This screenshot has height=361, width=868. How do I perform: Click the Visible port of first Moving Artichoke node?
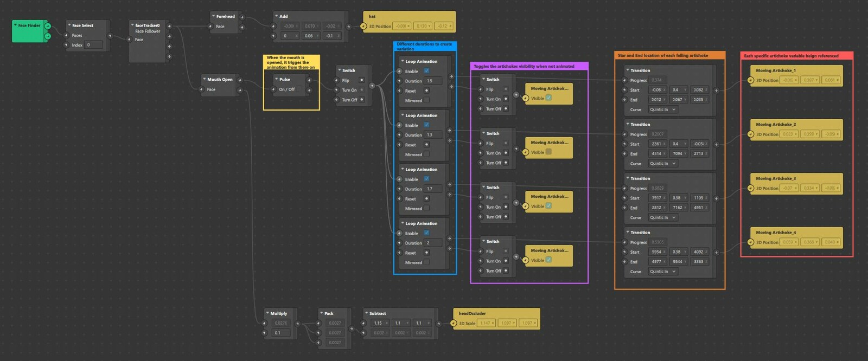click(526, 98)
